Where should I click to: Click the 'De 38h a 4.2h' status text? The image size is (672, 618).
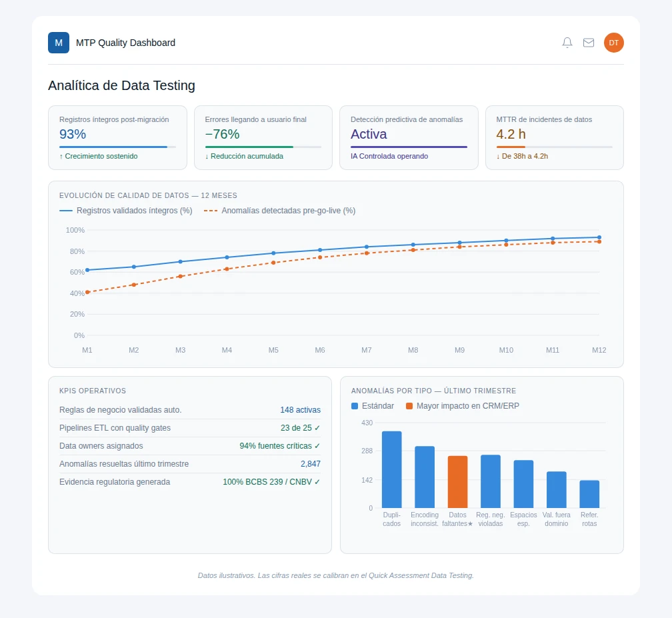point(525,156)
